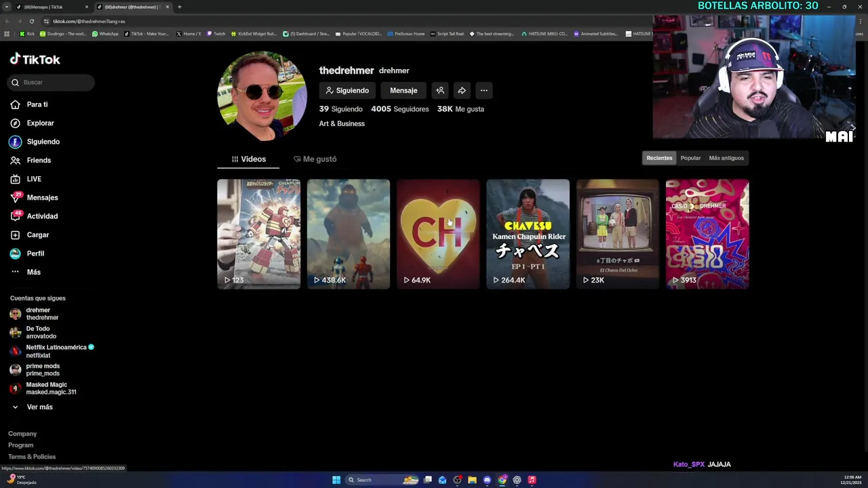Open the WhatsApp bookmark
The width and height of the screenshot is (868, 488).
tap(105, 33)
